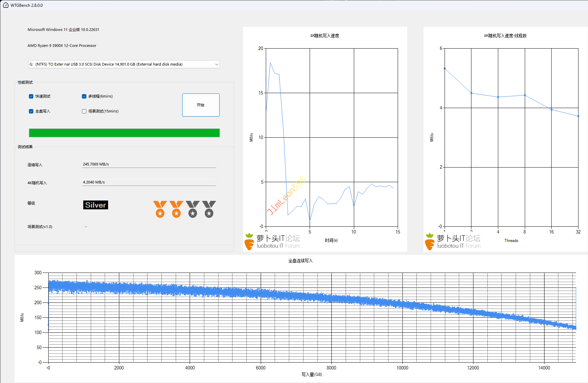The image size is (588, 383).
Task: Click carrot logo under the threads chart
Action: click(430, 242)
